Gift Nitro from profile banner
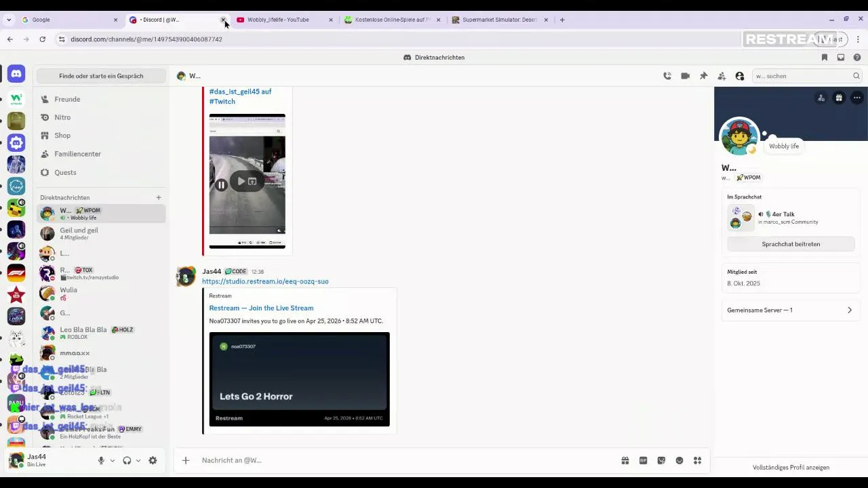868x488 pixels. click(839, 98)
